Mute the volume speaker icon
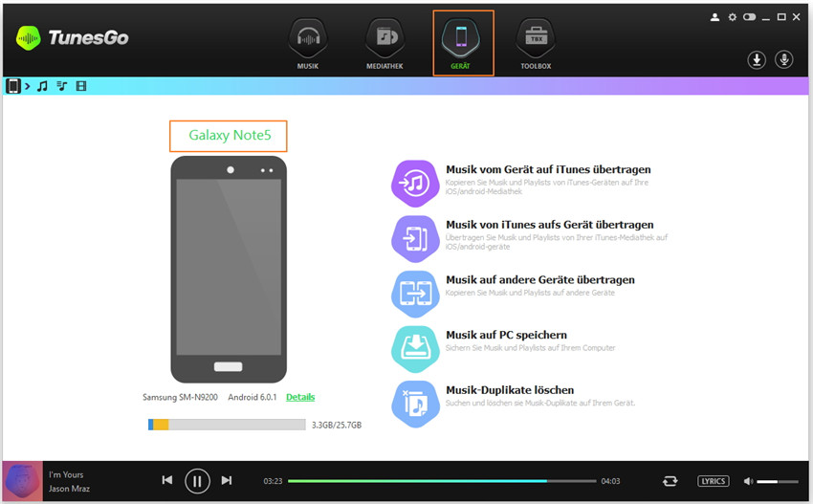This screenshot has height=504, width=813. click(x=748, y=481)
